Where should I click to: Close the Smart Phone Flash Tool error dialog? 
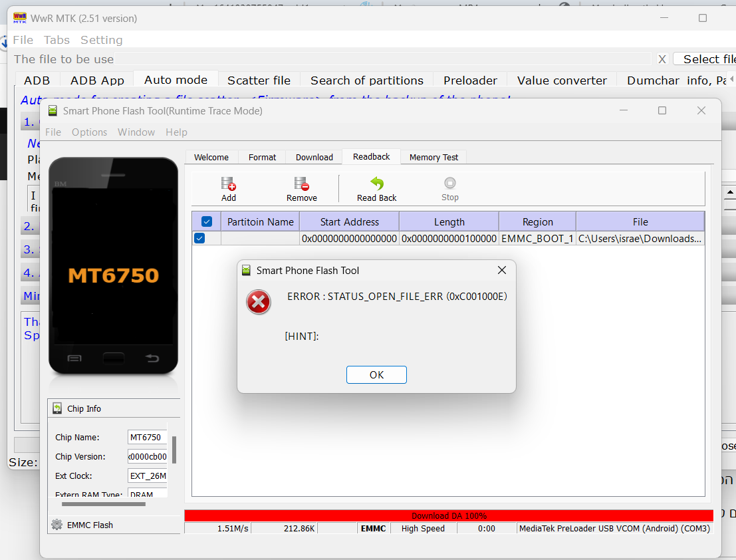[502, 270]
